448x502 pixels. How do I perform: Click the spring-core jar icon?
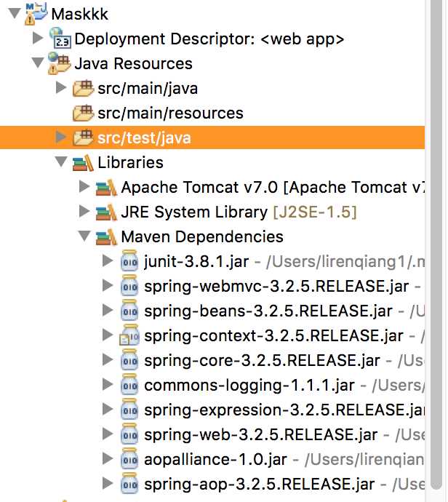129,359
